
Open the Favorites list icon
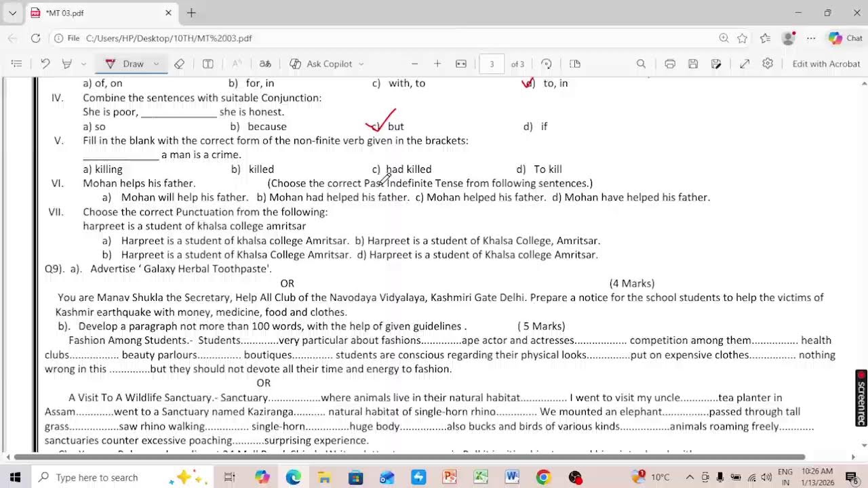pos(766,38)
